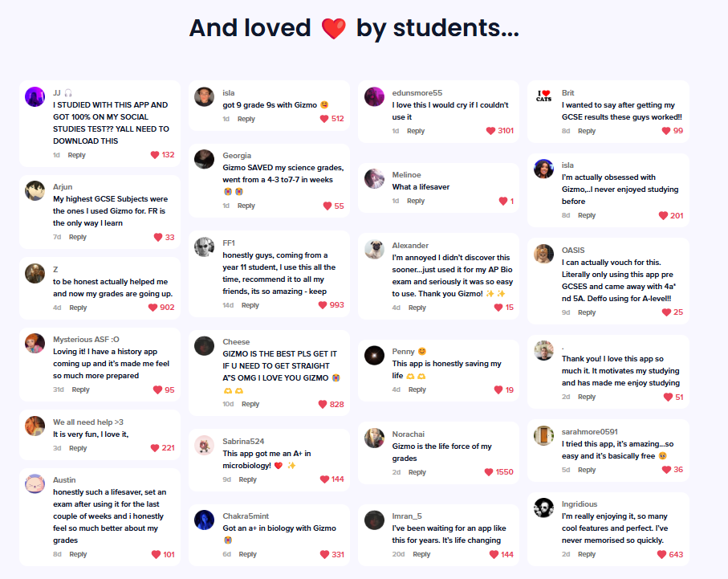Like Chakra5mint's comment with 331 hearts
Viewport: 728px width, 579px height.
[325, 554]
